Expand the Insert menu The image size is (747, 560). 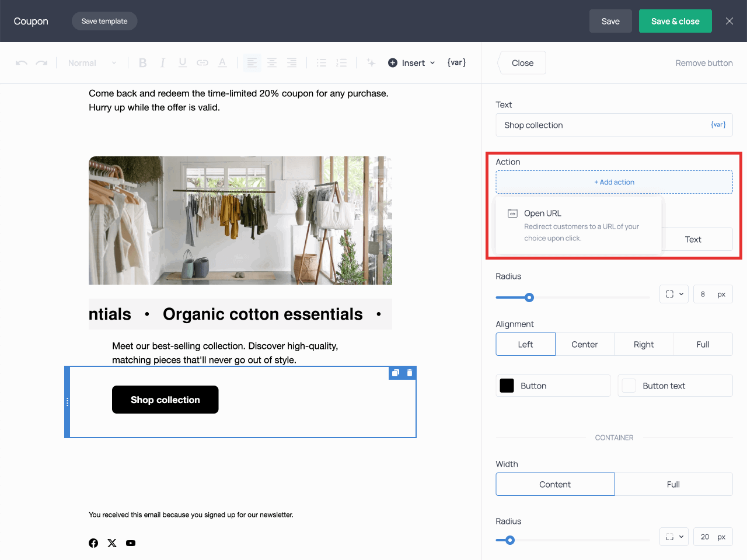[x=412, y=63]
